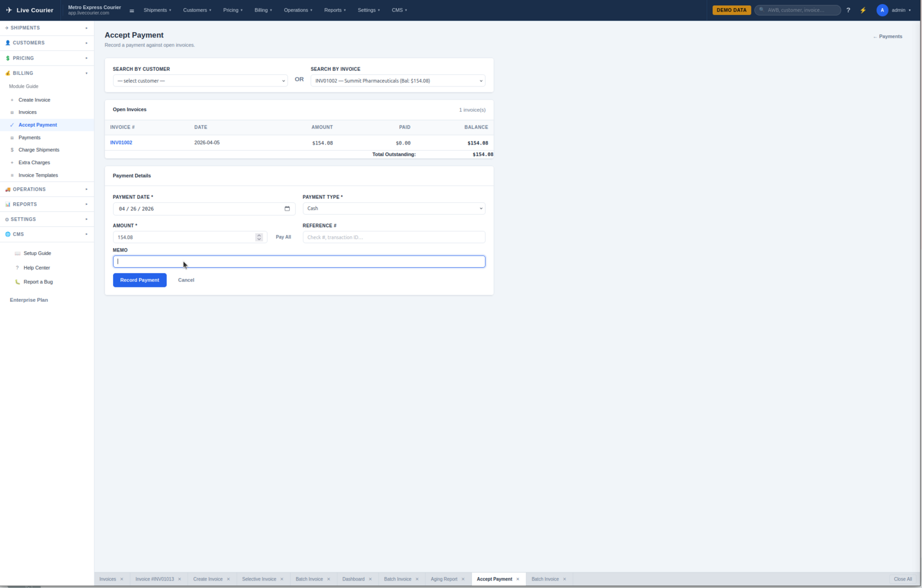Click the Record Payment button

tap(139, 280)
